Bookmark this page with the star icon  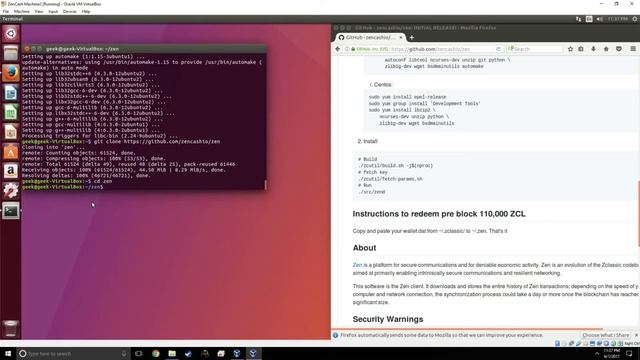point(570,49)
